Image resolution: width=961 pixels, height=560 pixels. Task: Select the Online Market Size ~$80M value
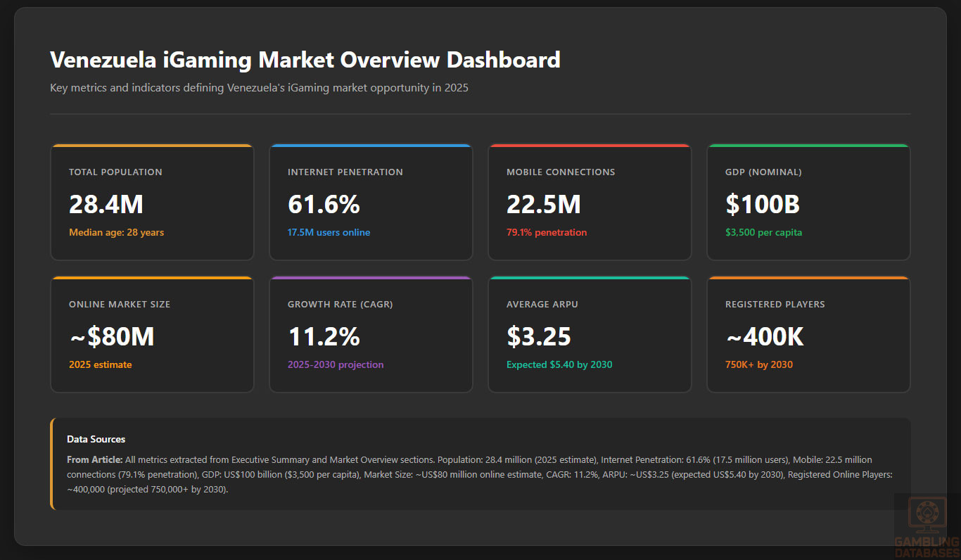pyautogui.click(x=111, y=336)
